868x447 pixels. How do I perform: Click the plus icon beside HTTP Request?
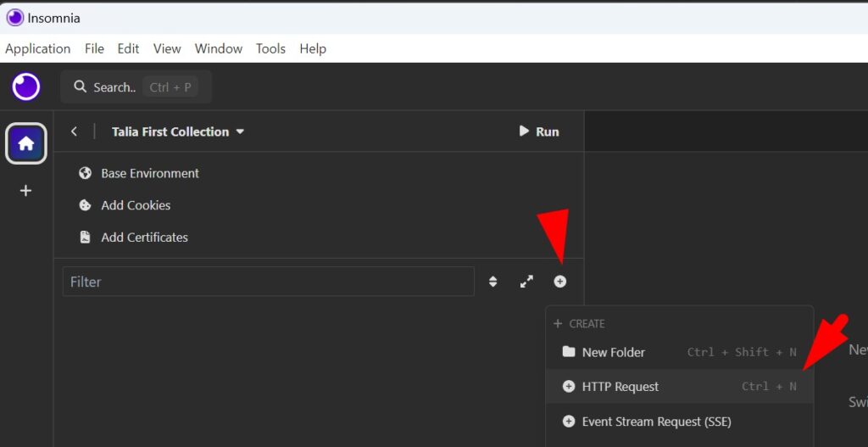(x=569, y=387)
